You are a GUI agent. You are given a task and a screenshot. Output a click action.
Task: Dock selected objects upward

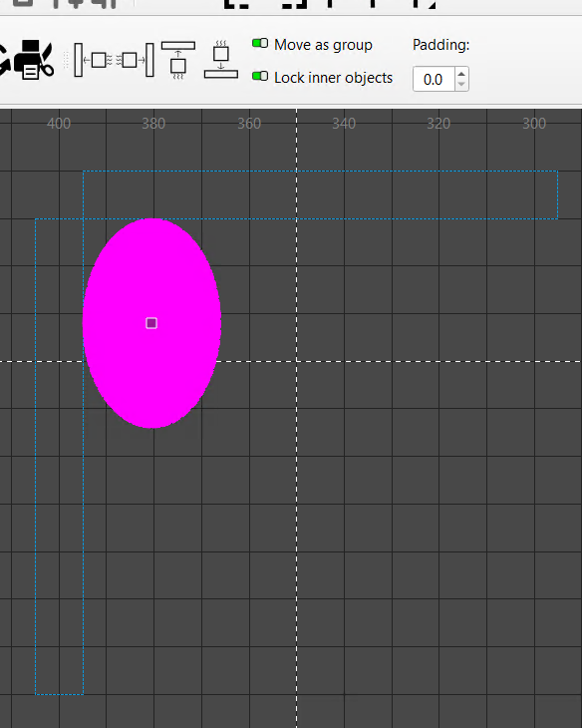pyautogui.click(x=178, y=61)
